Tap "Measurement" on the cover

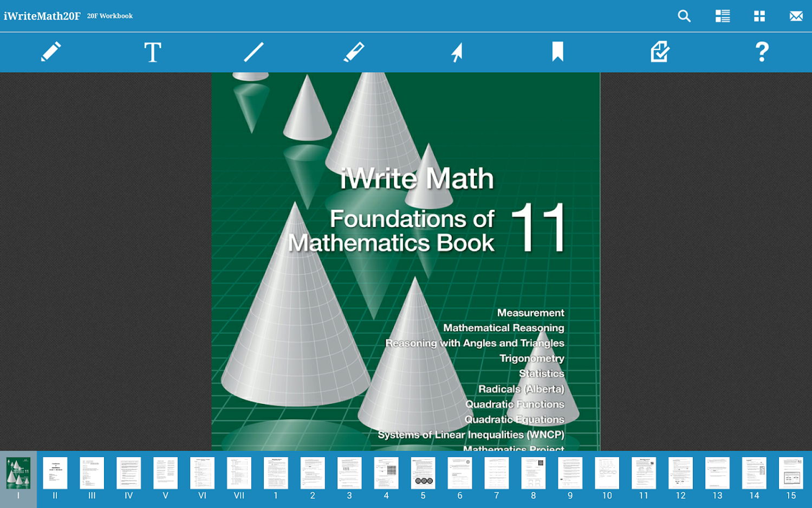tap(531, 313)
